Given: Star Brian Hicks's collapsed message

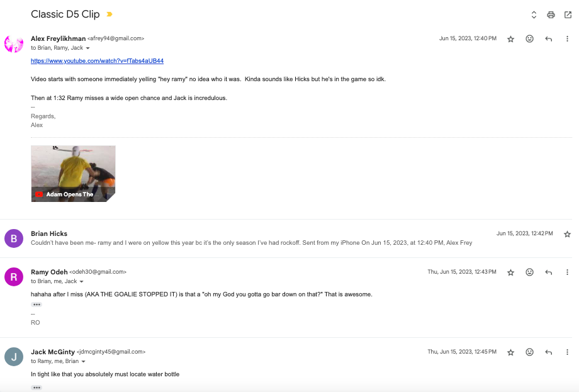Looking at the screenshot, I should (567, 234).
